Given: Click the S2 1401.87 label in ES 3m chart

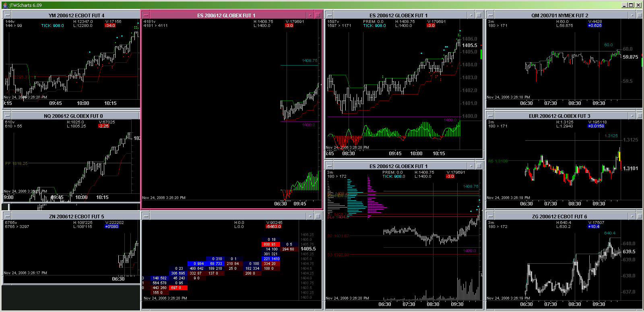Looking at the screenshot, I should tap(338, 236).
